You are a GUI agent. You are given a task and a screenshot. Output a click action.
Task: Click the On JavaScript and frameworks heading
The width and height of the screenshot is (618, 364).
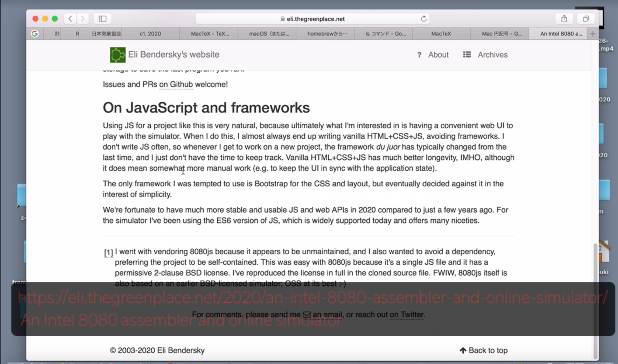coord(206,108)
